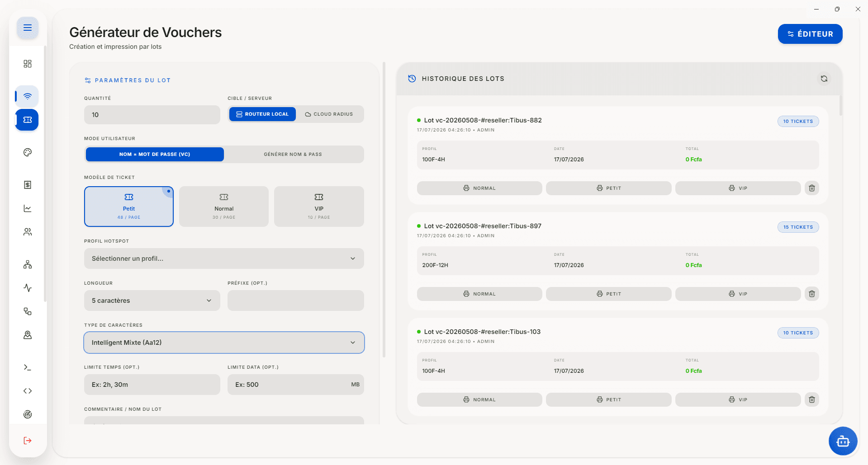Screen dimensions: 868x465
Task: Open the radar target icon in sidebar
Action: (x=28, y=414)
